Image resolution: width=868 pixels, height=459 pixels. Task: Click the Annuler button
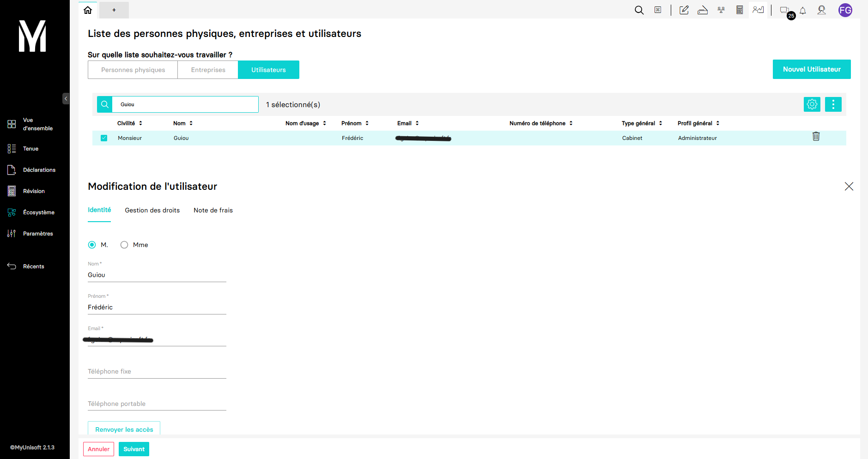point(99,449)
